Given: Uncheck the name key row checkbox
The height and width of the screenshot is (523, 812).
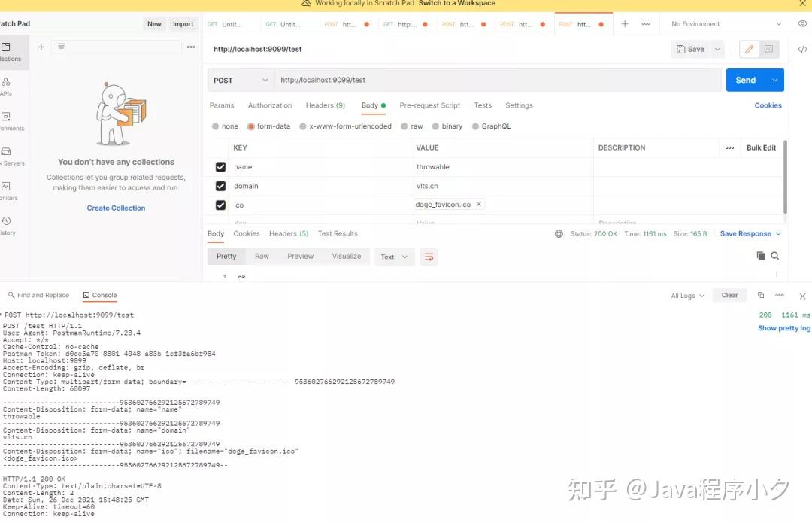Looking at the screenshot, I should 220,167.
